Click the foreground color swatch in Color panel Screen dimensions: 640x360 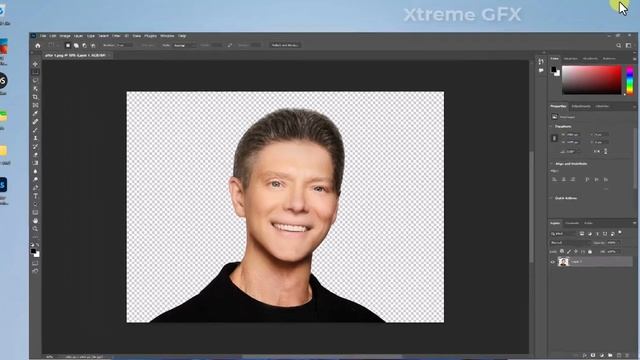(x=553, y=69)
